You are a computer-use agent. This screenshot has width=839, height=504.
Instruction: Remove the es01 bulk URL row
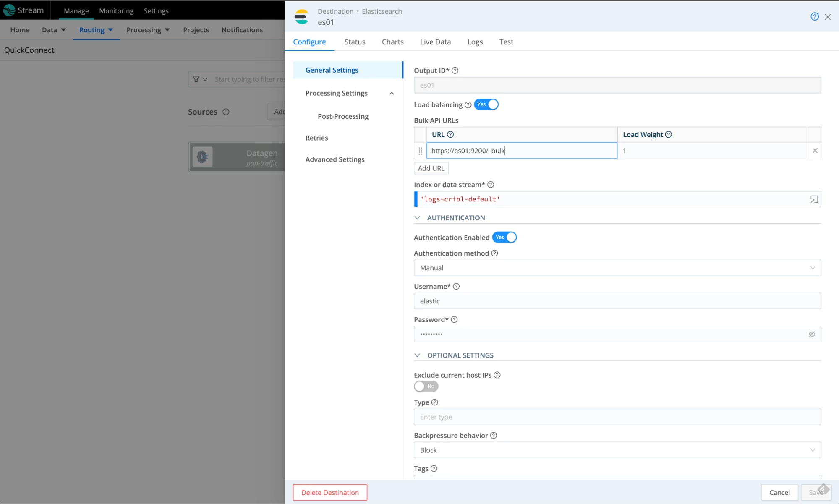click(x=815, y=151)
